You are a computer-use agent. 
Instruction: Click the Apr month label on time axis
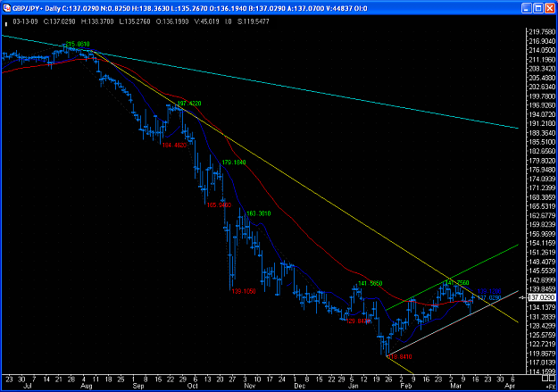(x=510, y=386)
